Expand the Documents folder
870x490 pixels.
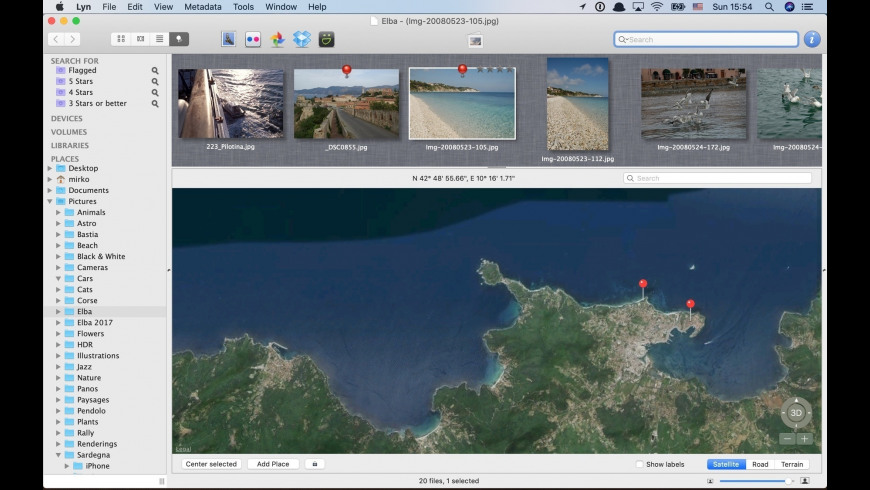click(50, 191)
